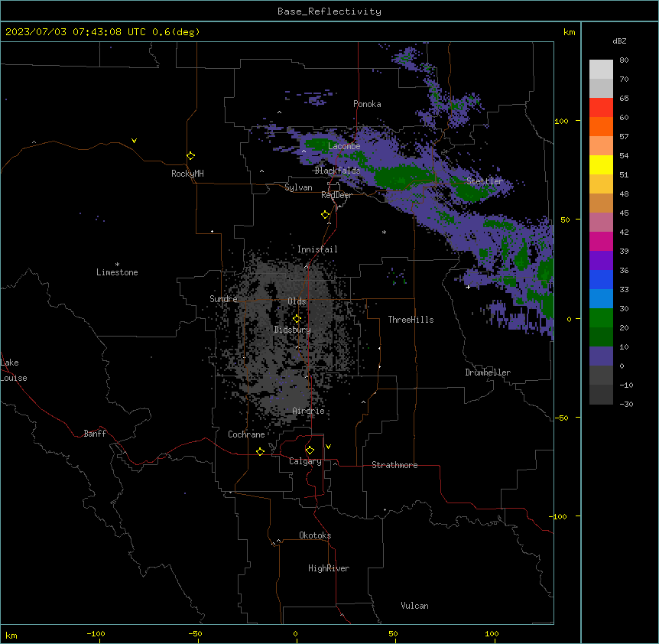Viewport: 659px width, 644px height.
Task: Click the Lacombe city label
Action: click(x=344, y=146)
